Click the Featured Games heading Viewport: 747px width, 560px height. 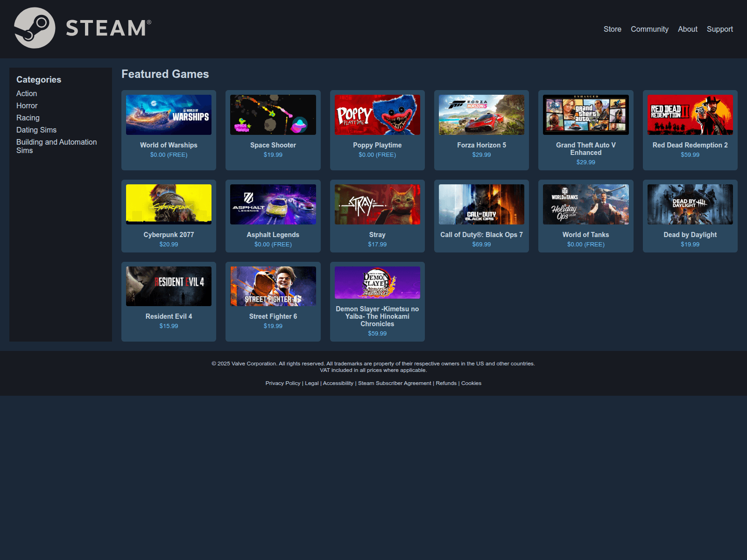coord(165,74)
